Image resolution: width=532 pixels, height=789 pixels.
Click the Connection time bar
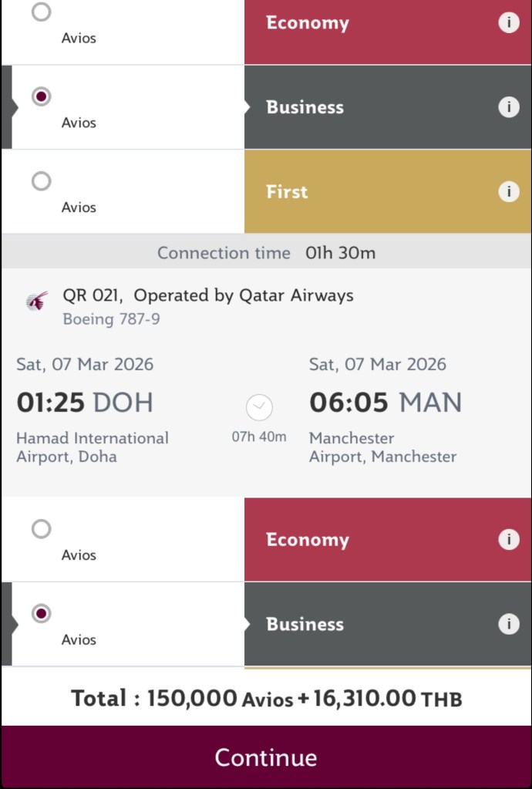click(266, 252)
